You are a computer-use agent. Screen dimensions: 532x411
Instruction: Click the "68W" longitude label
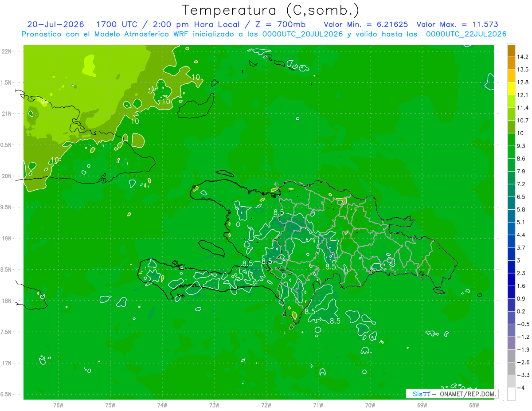(x=473, y=405)
